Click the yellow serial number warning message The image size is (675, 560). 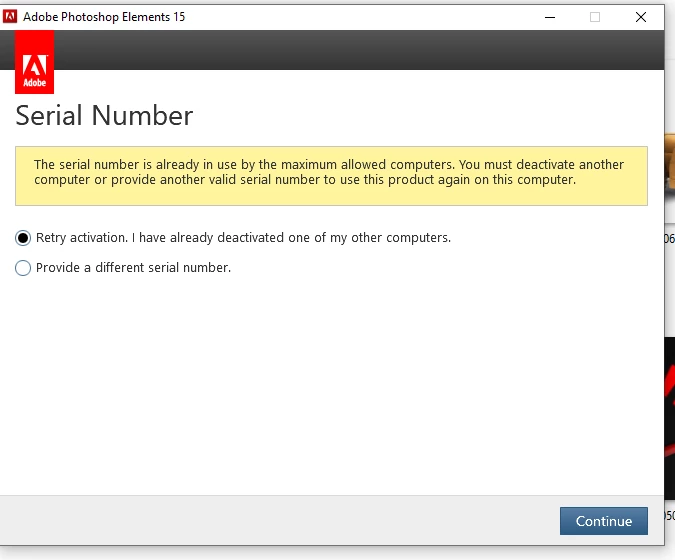point(331,176)
